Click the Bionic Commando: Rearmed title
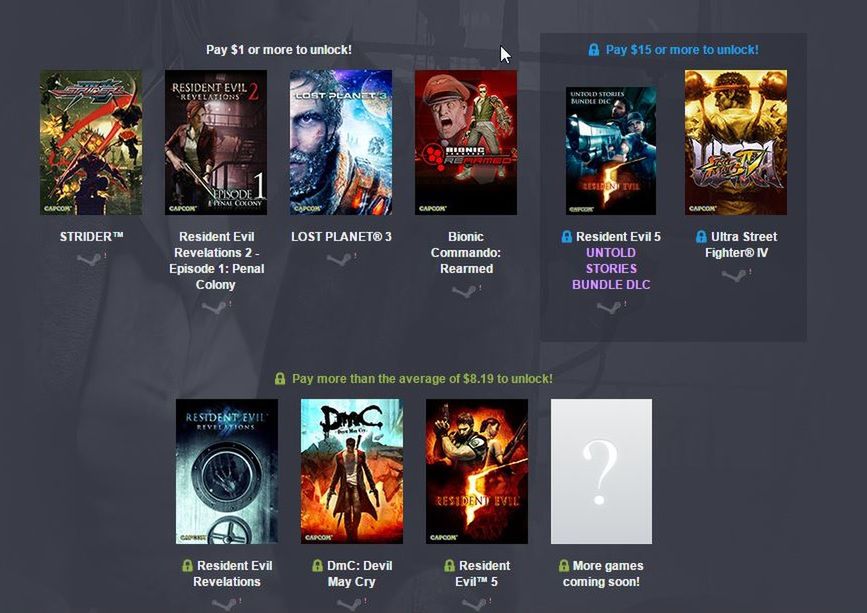The width and height of the screenshot is (867, 613). pos(466,253)
